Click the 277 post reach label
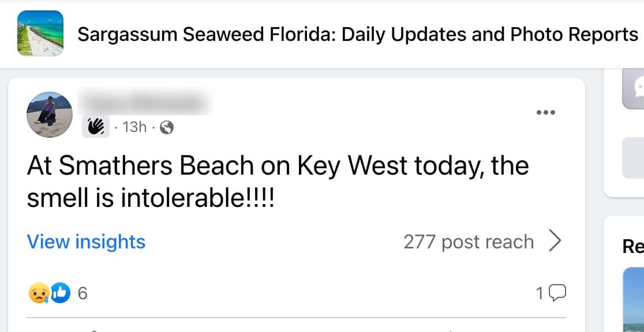The height and width of the screenshot is (332, 644). pyautogui.click(x=469, y=242)
